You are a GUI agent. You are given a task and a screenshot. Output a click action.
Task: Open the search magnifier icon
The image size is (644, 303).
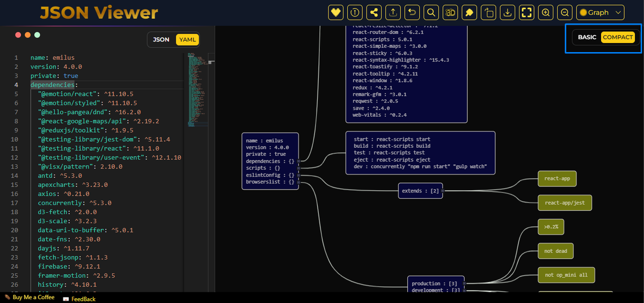pos(430,12)
